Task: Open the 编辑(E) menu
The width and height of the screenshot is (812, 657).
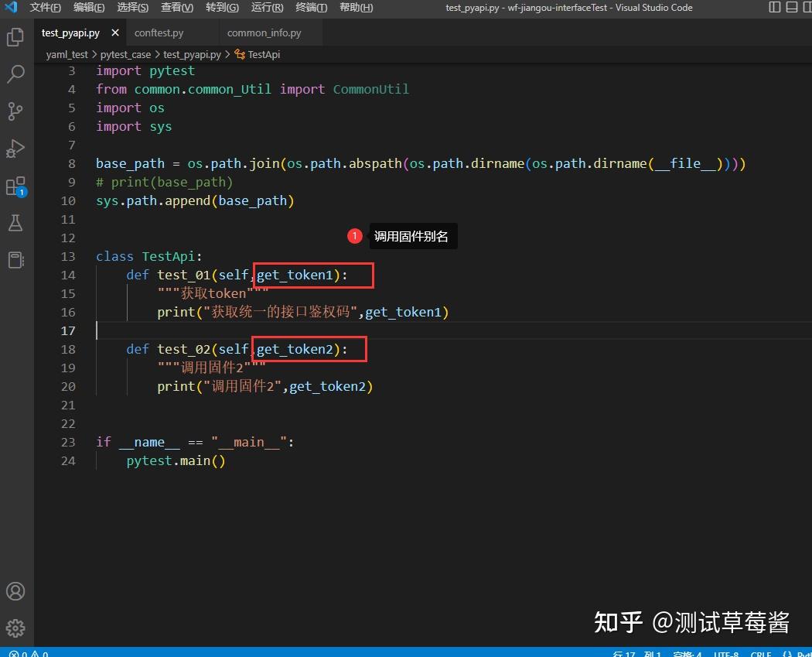Action: [x=89, y=7]
